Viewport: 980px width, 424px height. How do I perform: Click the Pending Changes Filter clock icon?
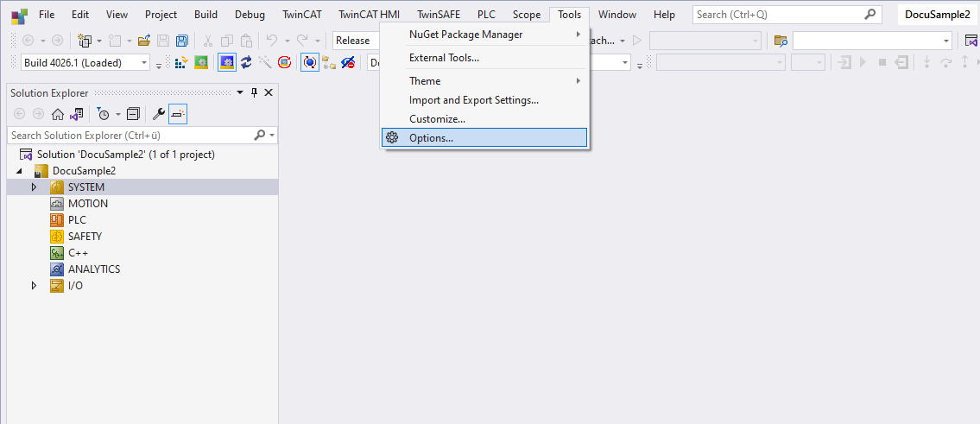103,114
